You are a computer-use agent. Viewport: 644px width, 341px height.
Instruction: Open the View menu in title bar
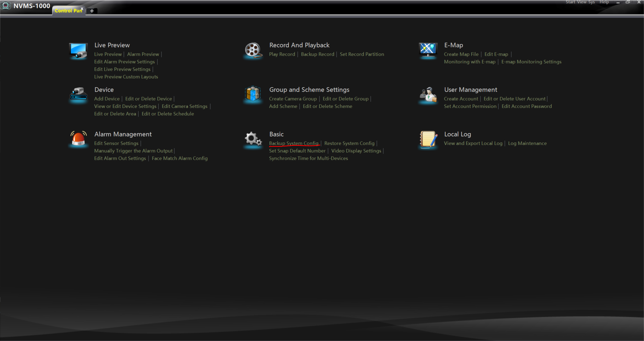[582, 2]
